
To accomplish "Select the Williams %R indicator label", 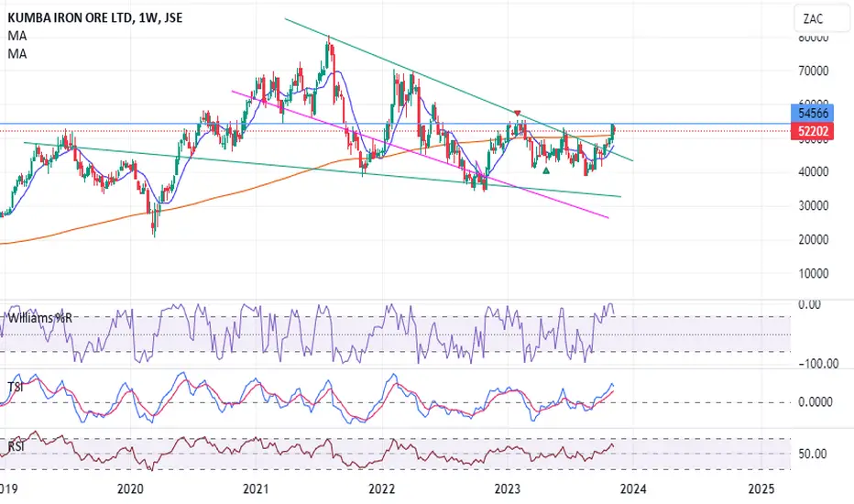I will (x=39, y=318).
